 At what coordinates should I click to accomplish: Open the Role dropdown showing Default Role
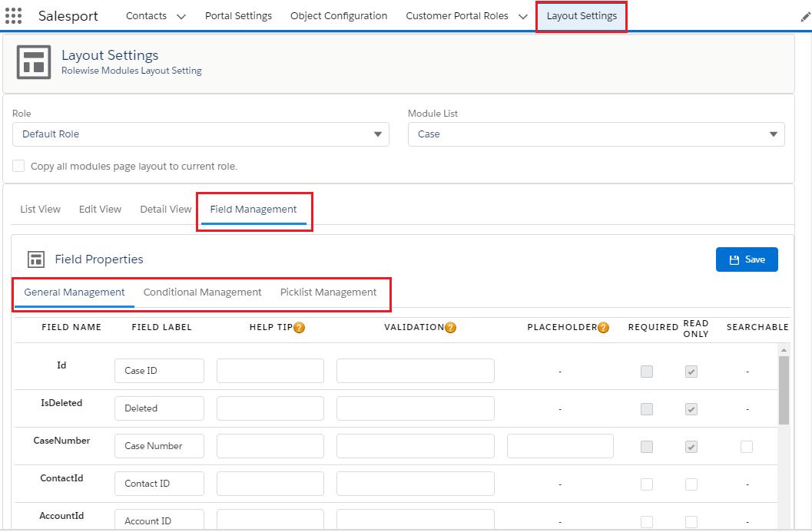(201, 134)
